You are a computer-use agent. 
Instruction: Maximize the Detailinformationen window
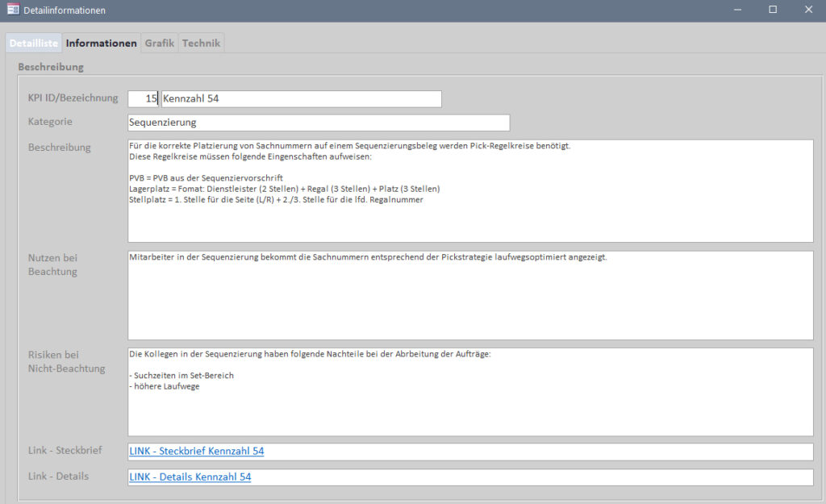(x=773, y=10)
